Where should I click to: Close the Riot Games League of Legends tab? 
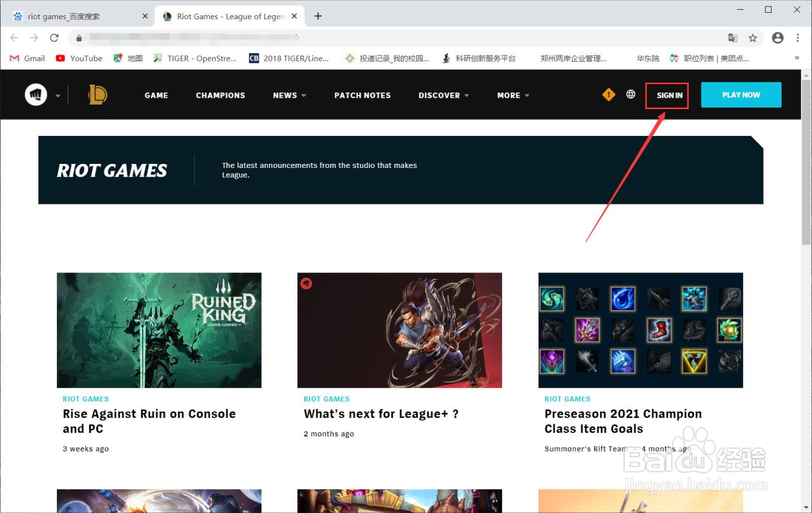294,16
